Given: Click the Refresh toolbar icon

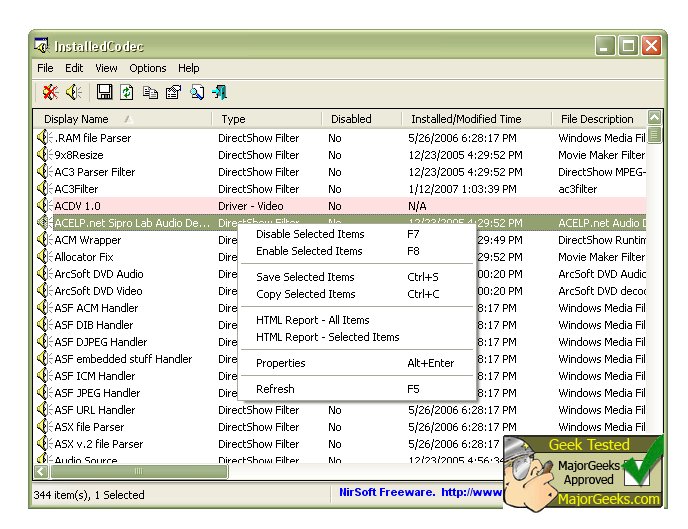Looking at the screenshot, I should 126,93.
